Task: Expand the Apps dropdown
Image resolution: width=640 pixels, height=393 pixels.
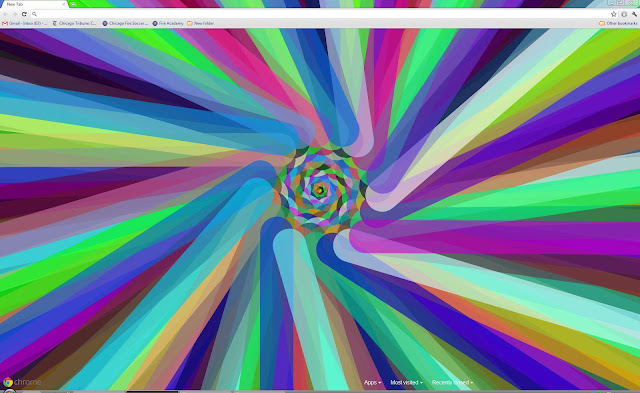Action: coord(372,382)
